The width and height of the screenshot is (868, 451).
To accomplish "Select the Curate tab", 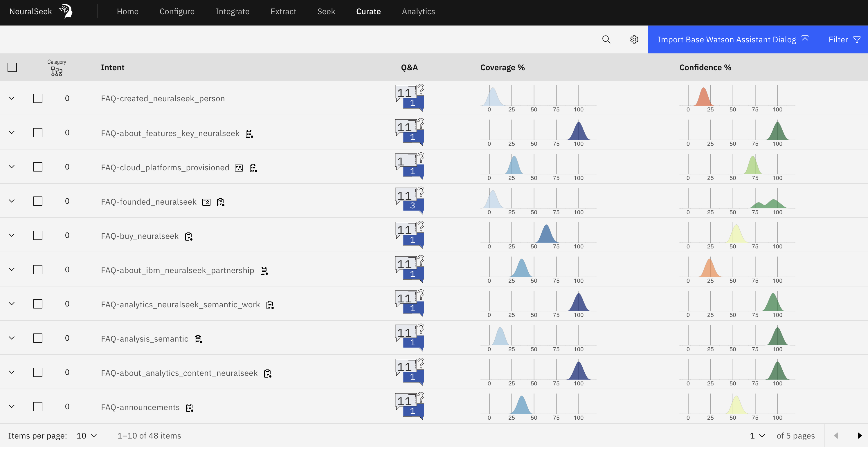I will [368, 11].
